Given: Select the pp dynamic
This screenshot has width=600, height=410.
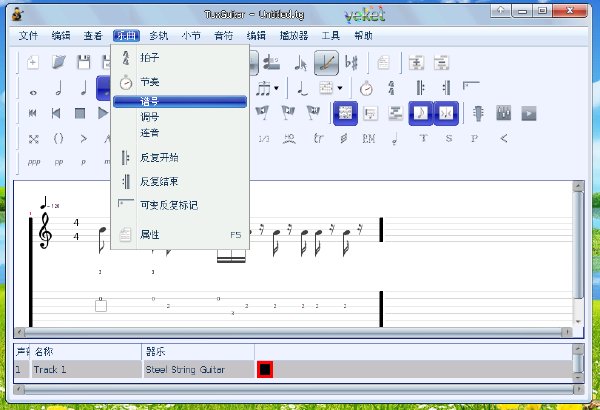Looking at the screenshot, I should tap(59, 162).
